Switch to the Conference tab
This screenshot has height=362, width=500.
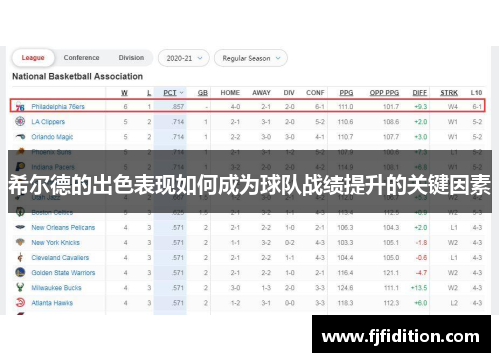tap(81, 58)
